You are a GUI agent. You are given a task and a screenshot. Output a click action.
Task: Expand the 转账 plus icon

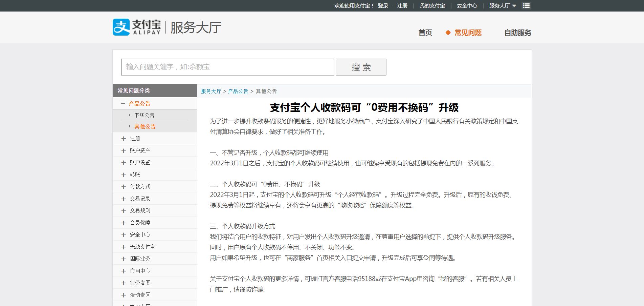coord(124,175)
